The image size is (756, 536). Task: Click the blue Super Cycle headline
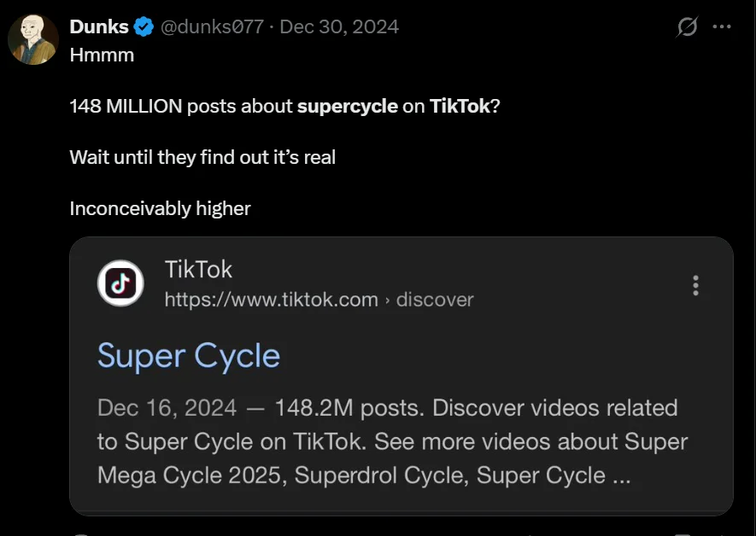point(189,355)
